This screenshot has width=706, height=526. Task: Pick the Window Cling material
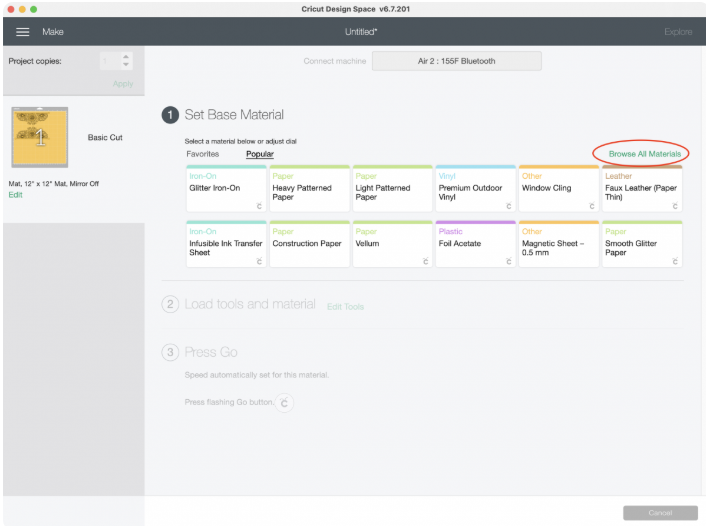(559, 189)
